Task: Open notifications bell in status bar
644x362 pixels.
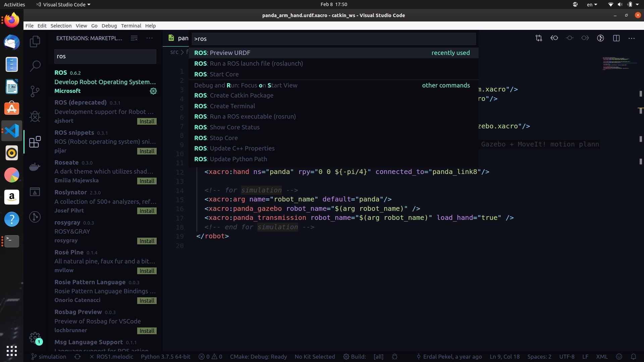Action: pos(634,357)
